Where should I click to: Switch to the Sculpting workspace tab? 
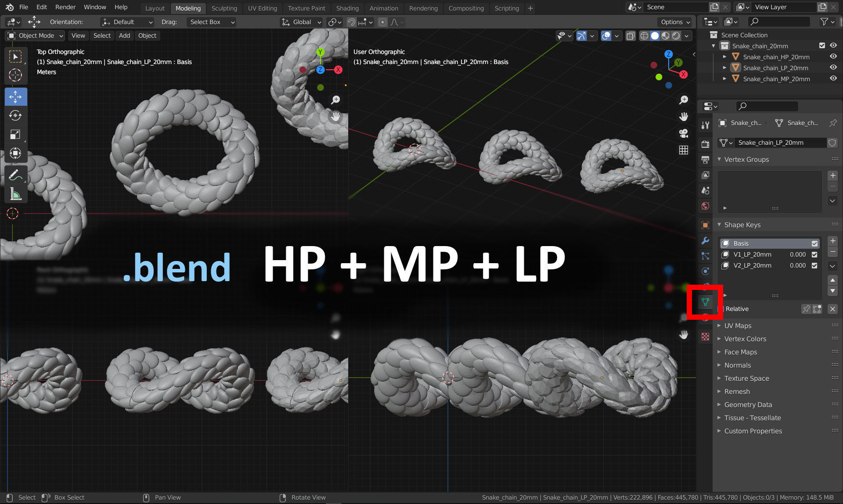pos(224,8)
